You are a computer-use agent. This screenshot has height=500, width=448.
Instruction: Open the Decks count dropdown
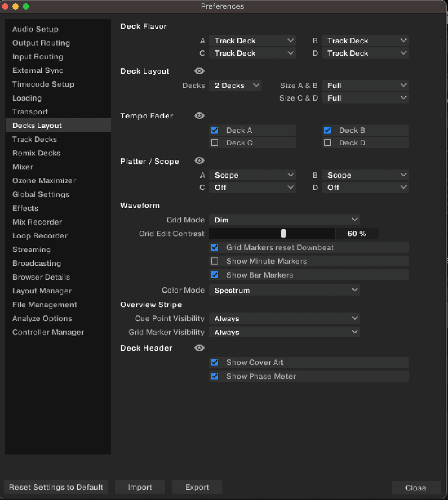[235, 86]
